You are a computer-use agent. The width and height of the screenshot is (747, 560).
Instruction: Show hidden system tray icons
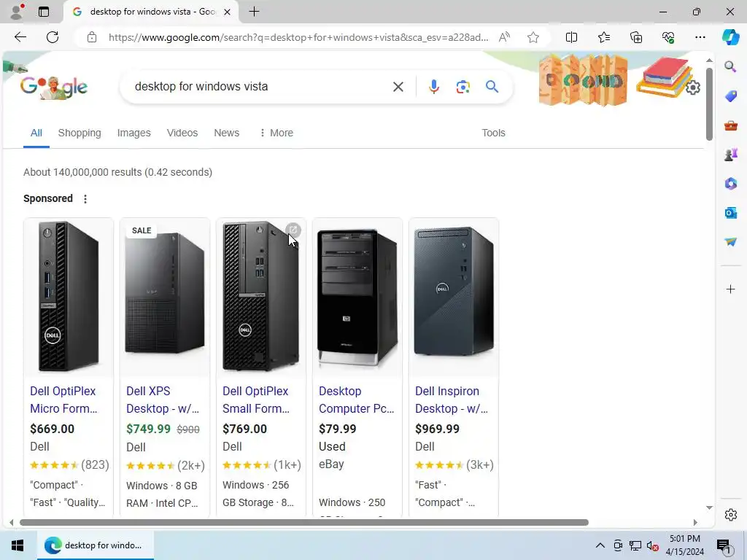tap(600, 545)
